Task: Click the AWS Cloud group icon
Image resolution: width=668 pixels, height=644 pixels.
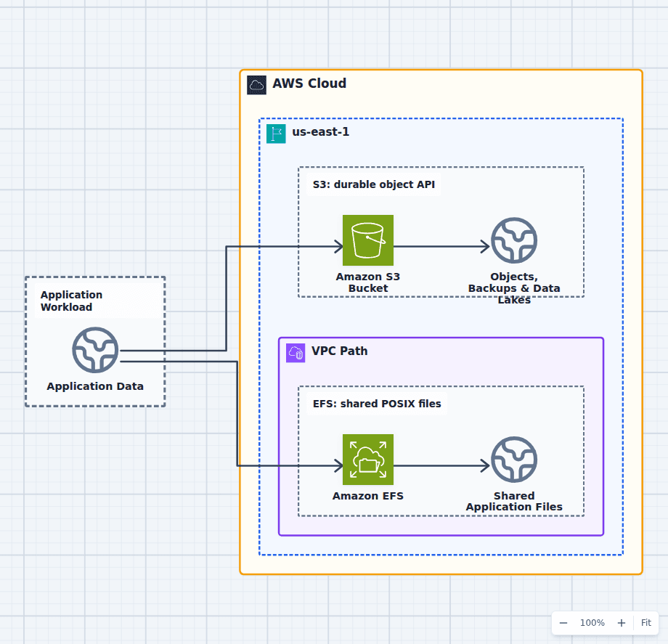Action: [x=256, y=85]
